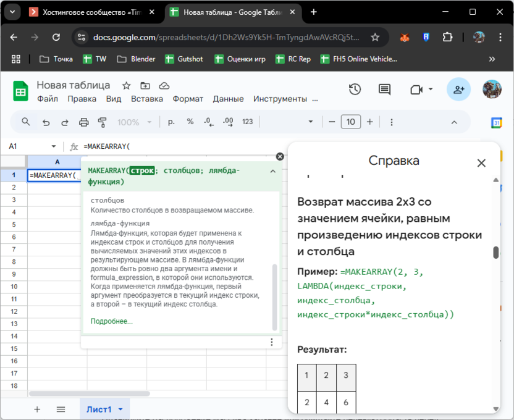Click the font size field

click(x=350, y=122)
